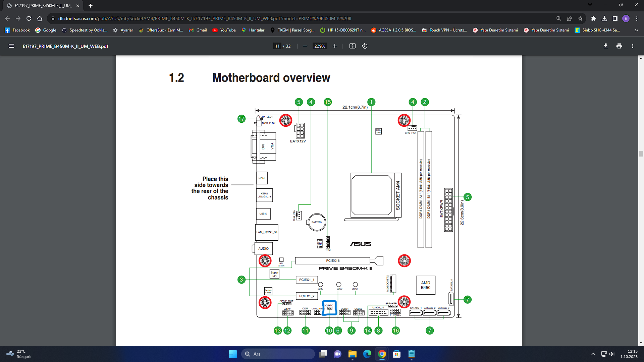
Task: Click the Windows Search bar
Action: pos(279,354)
